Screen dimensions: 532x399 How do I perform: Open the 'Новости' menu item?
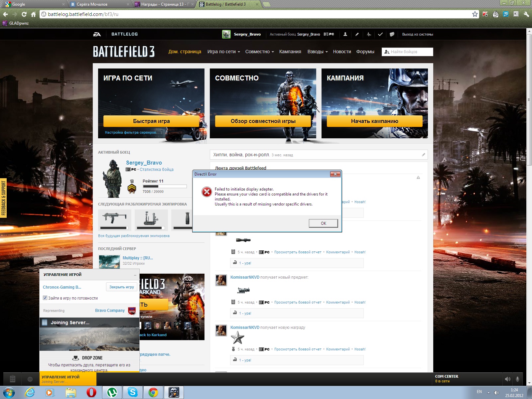tap(342, 52)
